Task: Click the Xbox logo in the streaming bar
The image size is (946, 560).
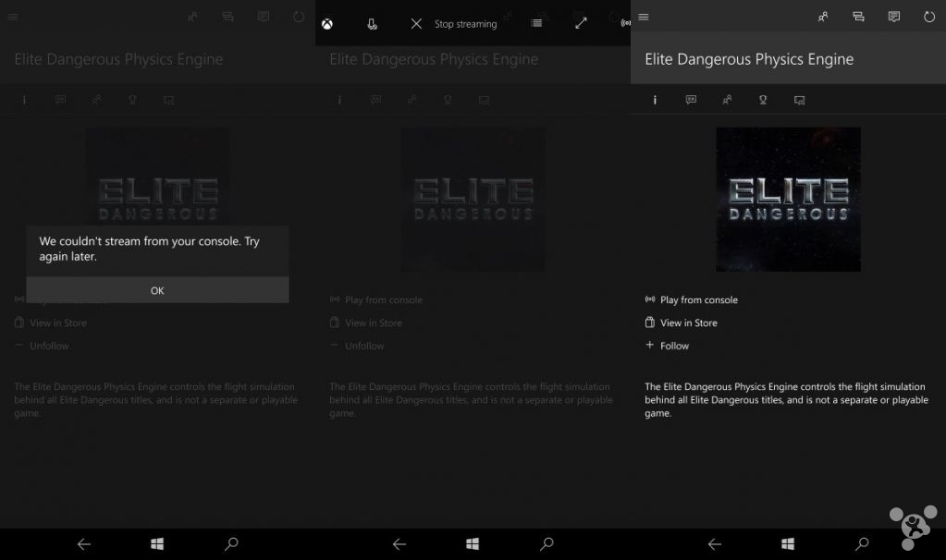Action: pyautogui.click(x=327, y=24)
